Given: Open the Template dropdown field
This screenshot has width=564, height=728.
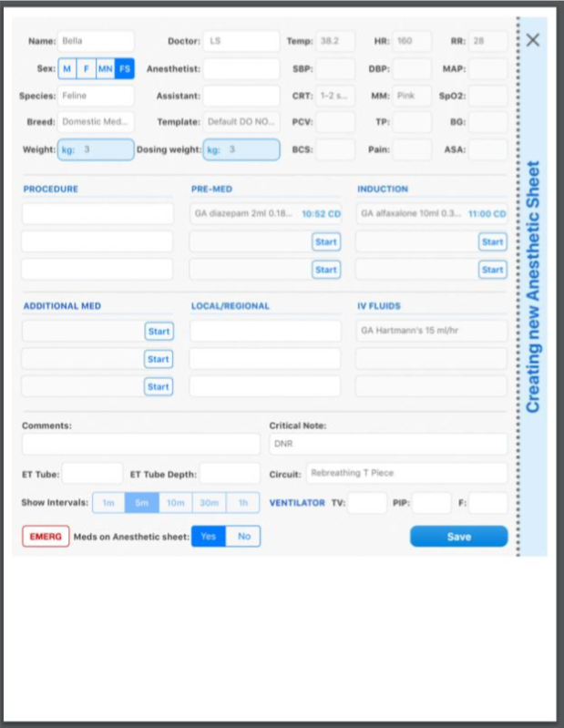Looking at the screenshot, I should coord(241,122).
